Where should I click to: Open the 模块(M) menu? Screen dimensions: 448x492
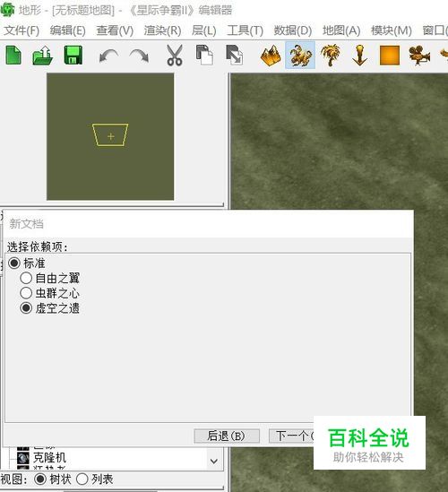pyautogui.click(x=392, y=30)
